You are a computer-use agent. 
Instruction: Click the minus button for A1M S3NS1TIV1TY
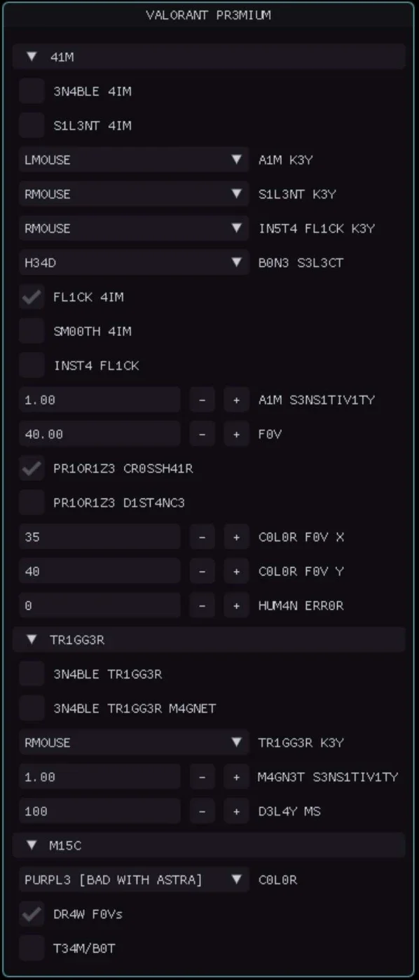pos(202,400)
